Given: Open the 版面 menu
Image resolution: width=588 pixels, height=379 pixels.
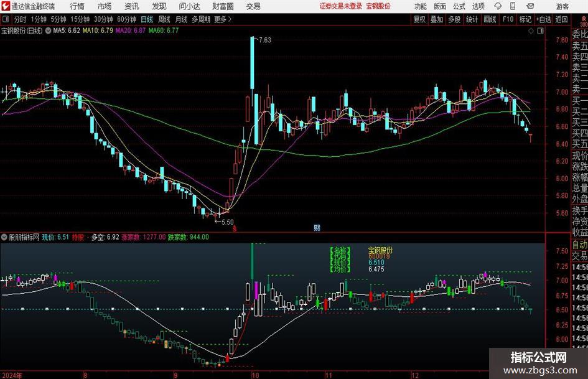Looking at the screenshot, I should 440,6.
